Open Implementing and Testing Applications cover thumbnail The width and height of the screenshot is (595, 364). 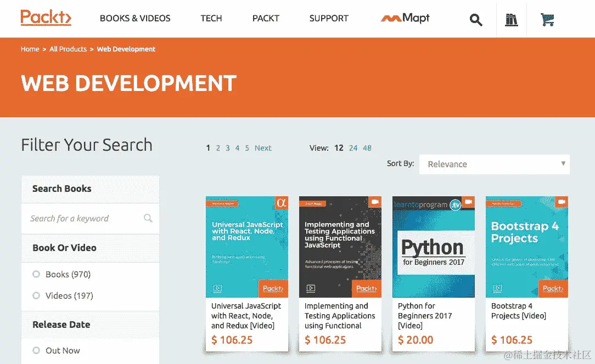tap(340, 247)
